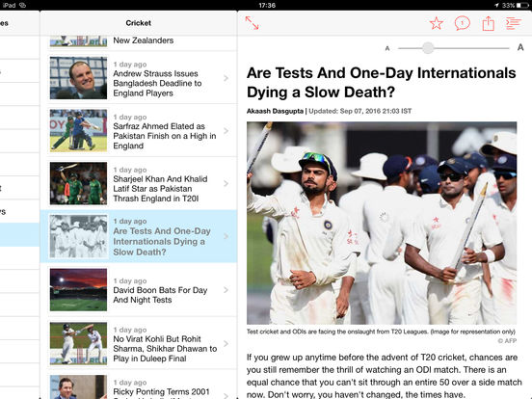
Task: Open 'New Zealanders' story row
Action: pyautogui.click(x=139, y=42)
